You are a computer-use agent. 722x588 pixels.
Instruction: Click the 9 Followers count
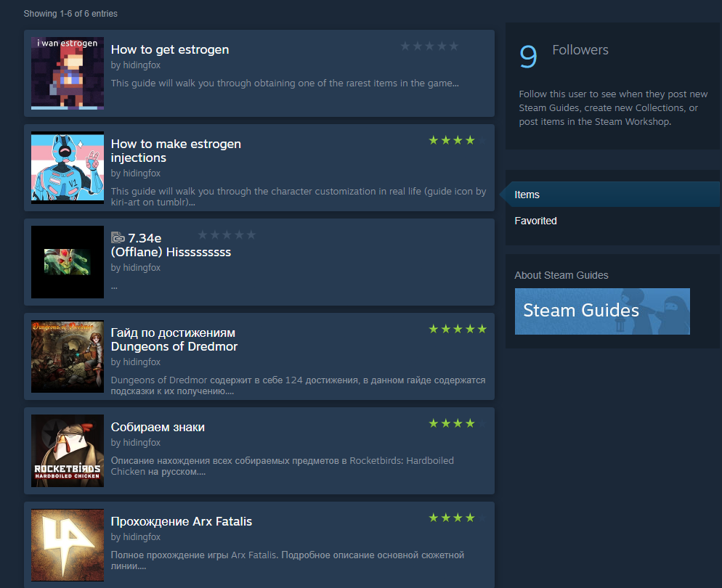coord(564,55)
